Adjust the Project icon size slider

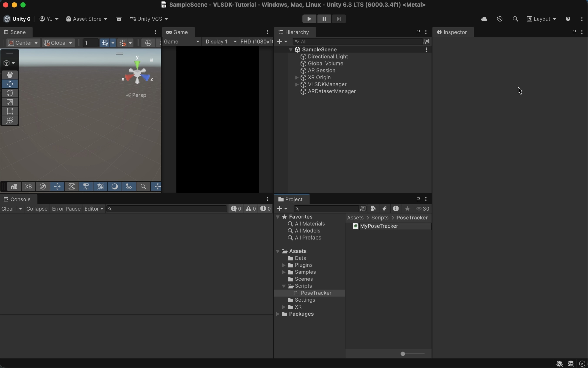pyautogui.click(x=403, y=354)
